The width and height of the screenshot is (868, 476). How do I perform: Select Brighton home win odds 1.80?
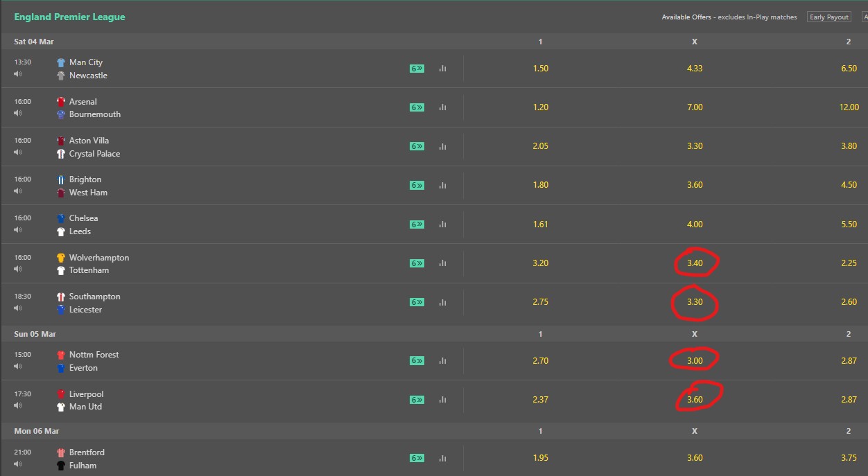(x=541, y=185)
